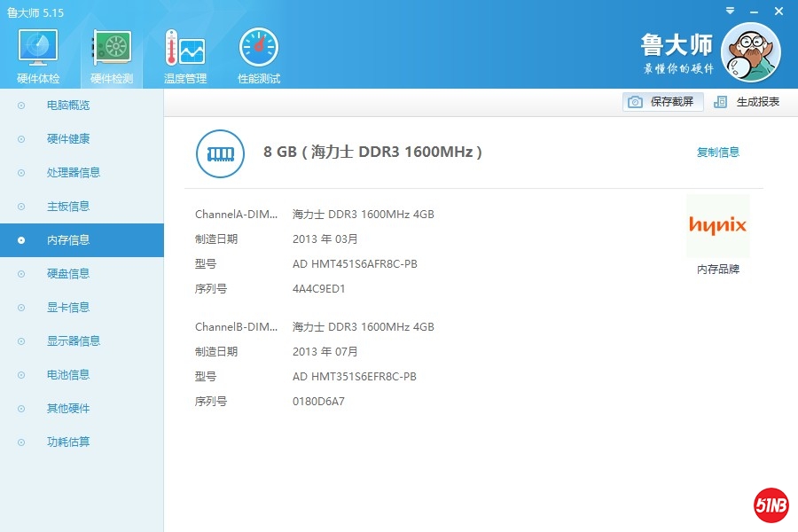Select the radio bullet beside 电脑概览
The height and width of the screenshot is (532, 798).
(x=20, y=105)
